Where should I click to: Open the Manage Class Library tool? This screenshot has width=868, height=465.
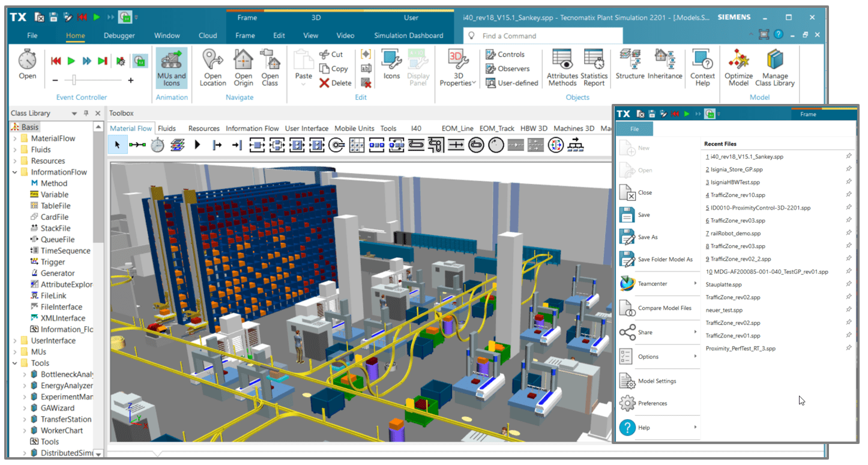[774, 67]
